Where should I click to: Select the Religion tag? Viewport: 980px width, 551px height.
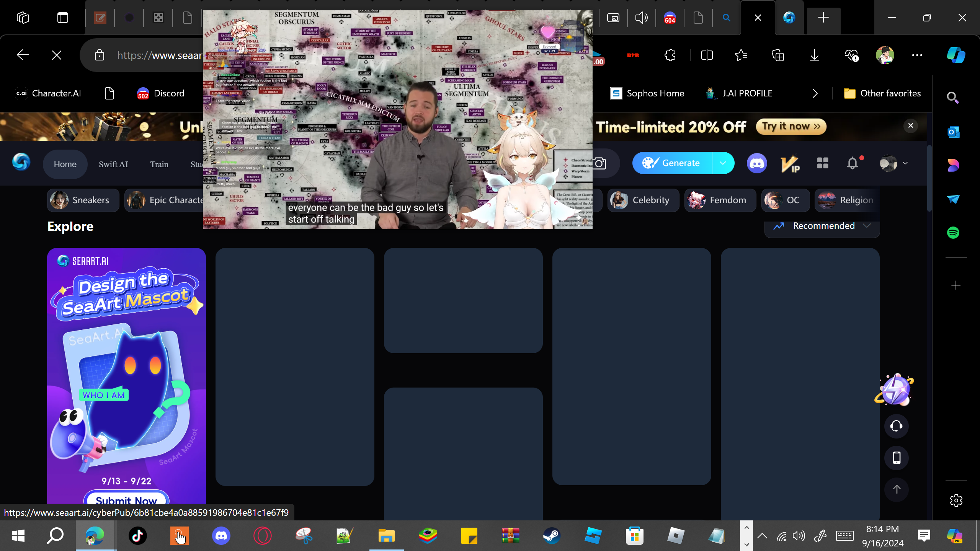[x=847, y=200]
